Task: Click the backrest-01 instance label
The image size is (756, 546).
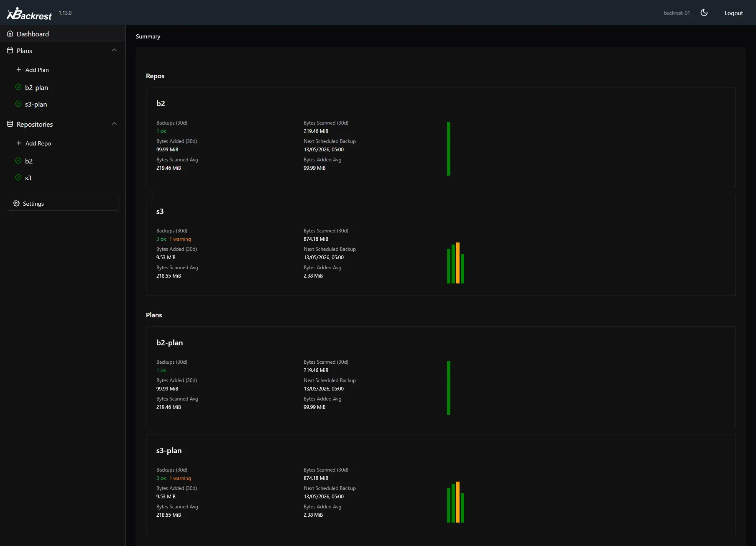Action: pos(677,13)
